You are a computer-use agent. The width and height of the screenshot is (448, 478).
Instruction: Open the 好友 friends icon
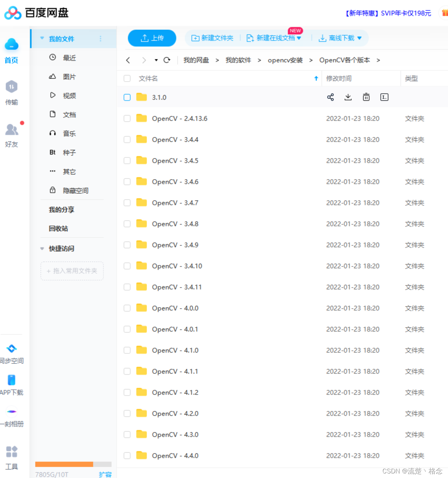coord(12,130)
